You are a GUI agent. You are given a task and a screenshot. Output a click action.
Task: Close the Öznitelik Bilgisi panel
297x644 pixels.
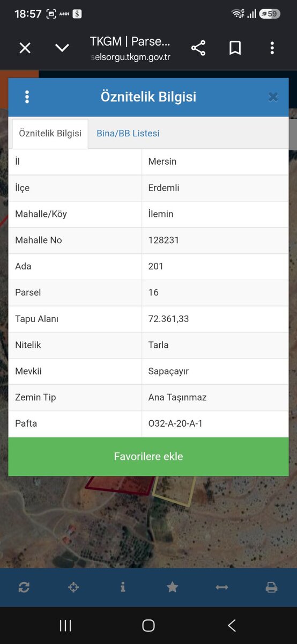click(x=273, y=97)
